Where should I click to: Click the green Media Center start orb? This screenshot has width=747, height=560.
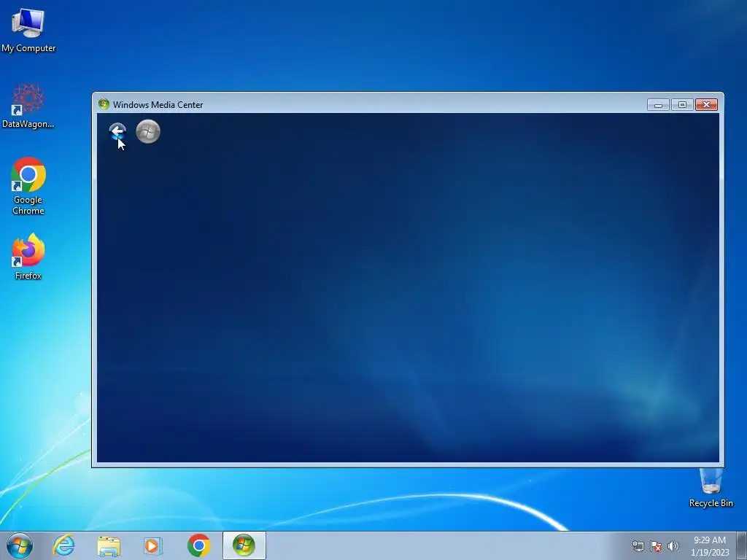148,131
